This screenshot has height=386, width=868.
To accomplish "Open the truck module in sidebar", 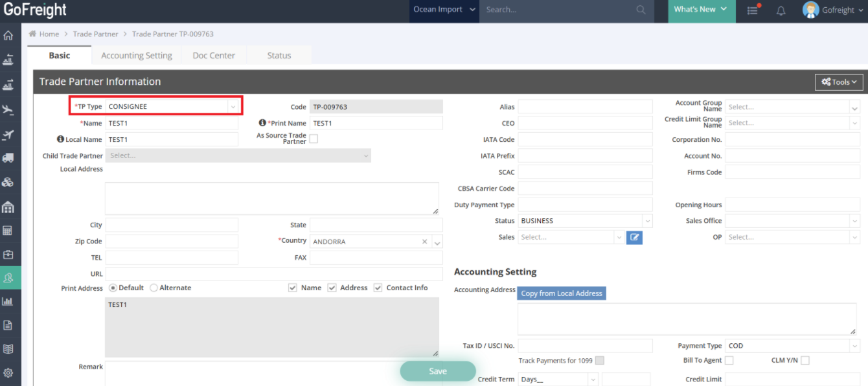I will [x=8, y=158].
